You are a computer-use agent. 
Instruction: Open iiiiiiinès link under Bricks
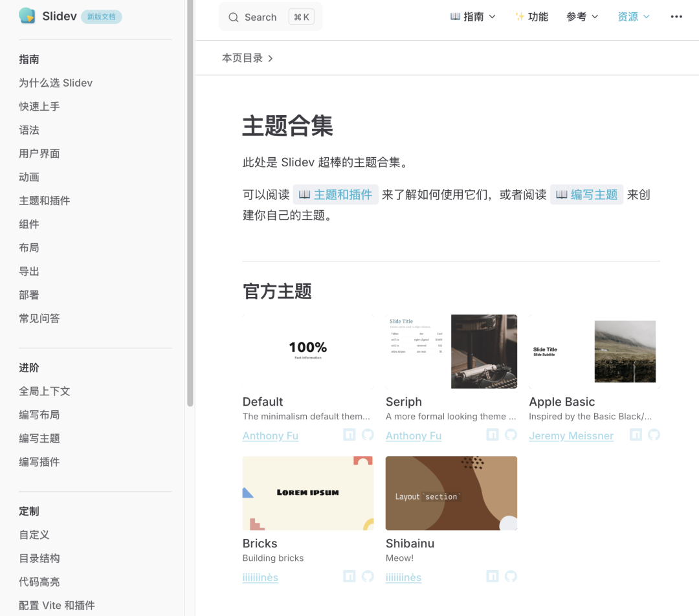point(260,577)
